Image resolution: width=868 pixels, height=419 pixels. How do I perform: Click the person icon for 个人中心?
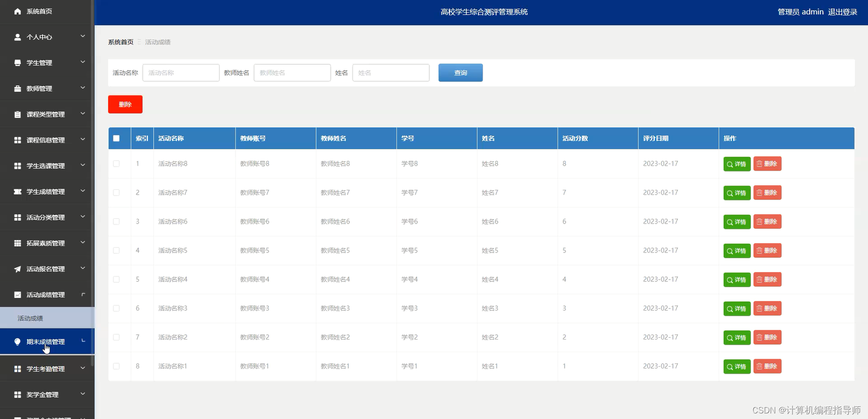tap(17, 37)
